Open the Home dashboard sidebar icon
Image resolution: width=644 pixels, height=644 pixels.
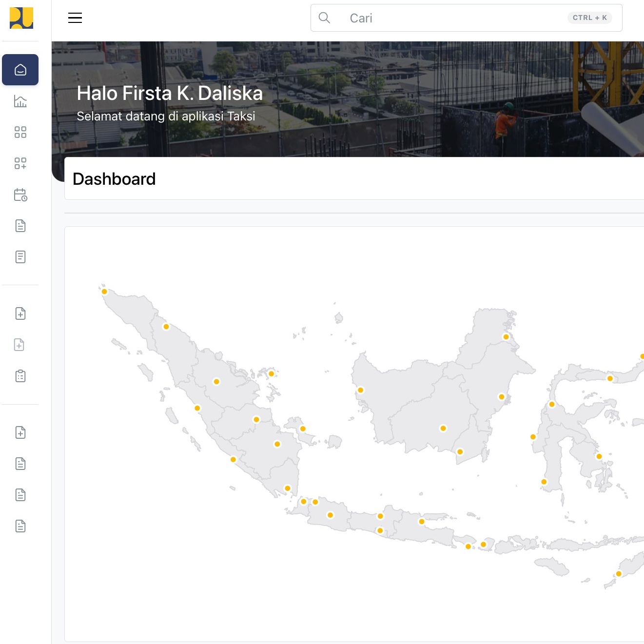20,70
